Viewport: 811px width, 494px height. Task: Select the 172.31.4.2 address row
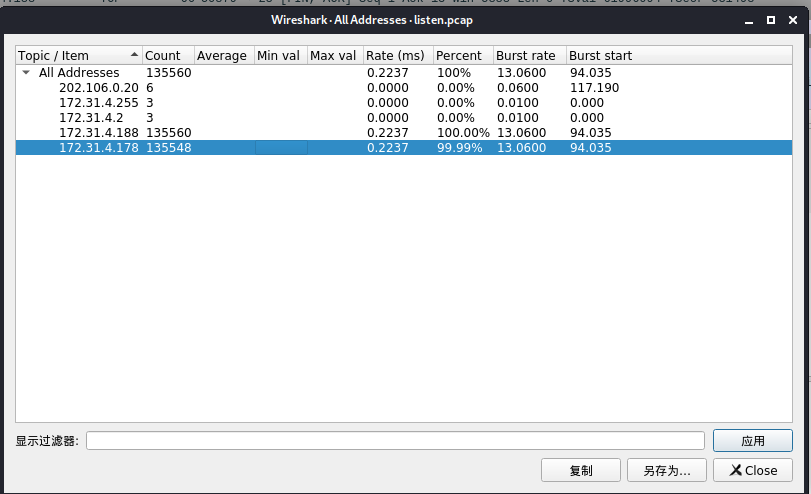tap(403, 117)
